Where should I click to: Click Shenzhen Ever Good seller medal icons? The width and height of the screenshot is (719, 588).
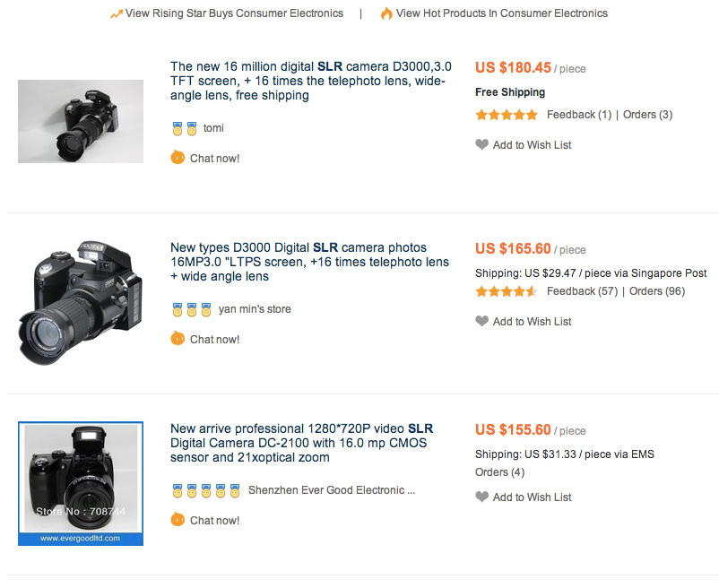pyautogui.click(x=206, y=490)
